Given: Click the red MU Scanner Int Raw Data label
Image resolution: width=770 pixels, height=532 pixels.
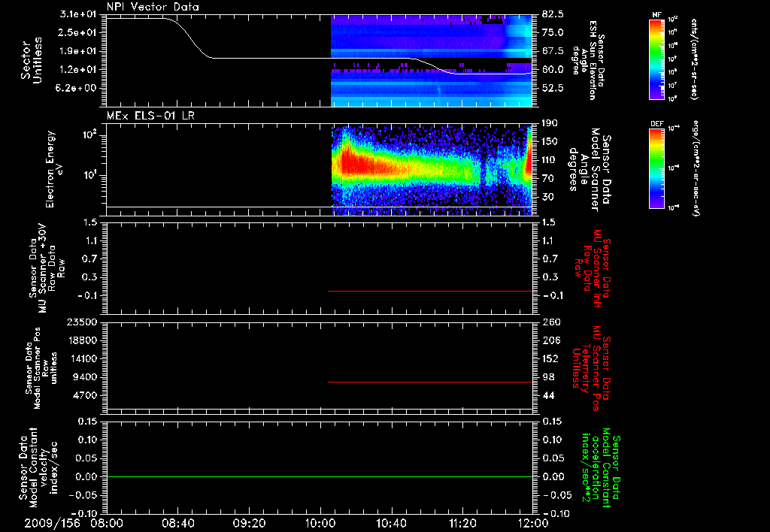Looking at the screenshot, I should 593,268.
